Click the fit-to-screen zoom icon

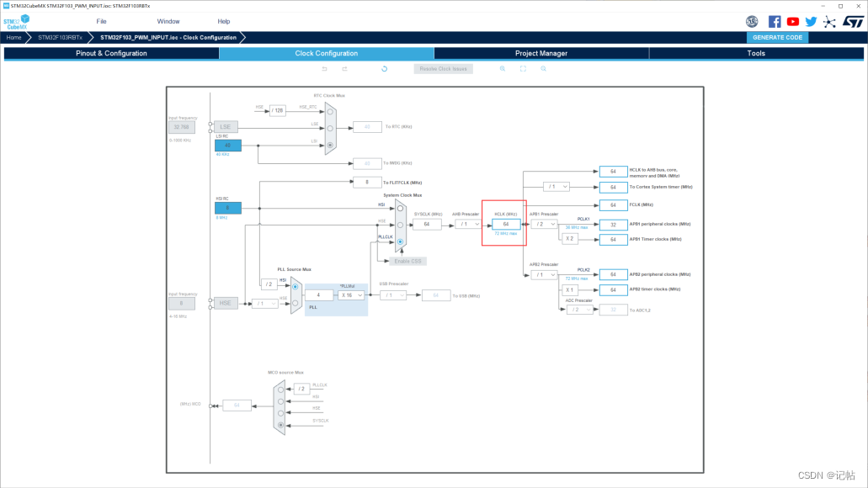523,69
